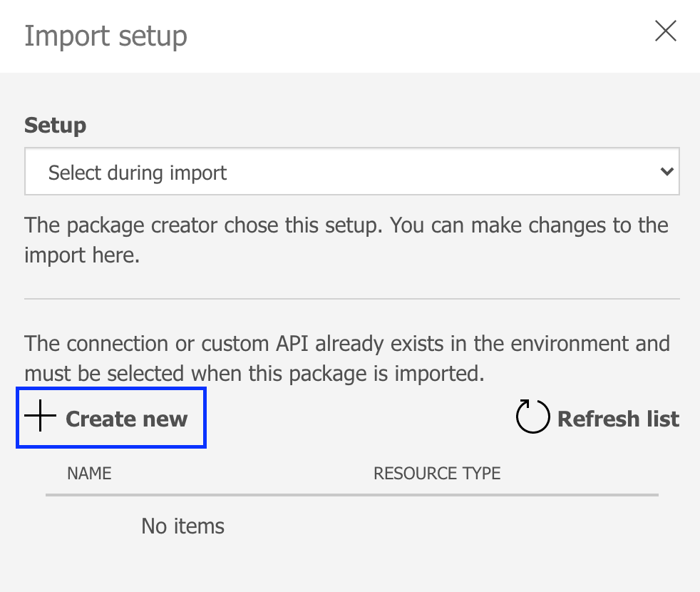Click the plus icon beside Create new
700x592 pixels.
pos(40,417)
